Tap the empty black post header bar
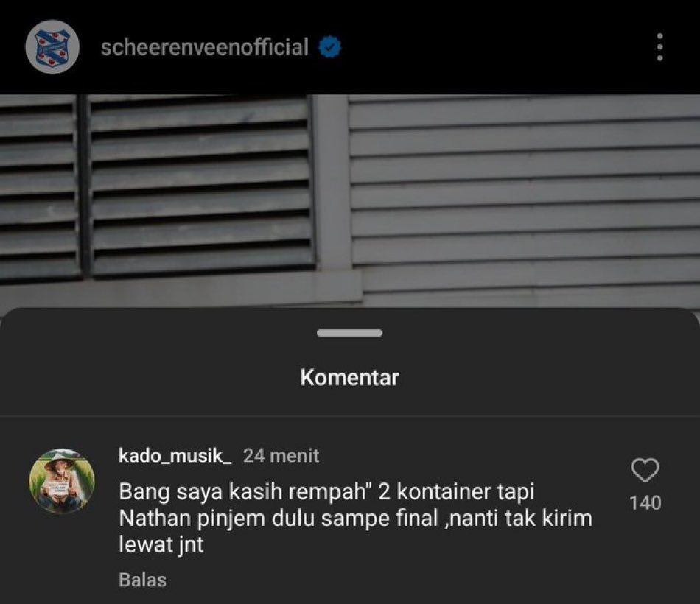The image size is (700, 604). tap(491, 47)
